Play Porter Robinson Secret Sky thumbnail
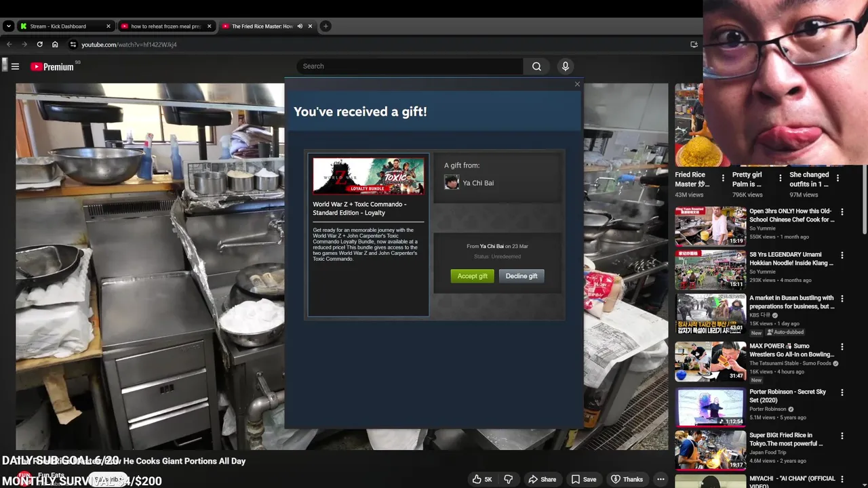This screenshot has height=488, width=868. point(710,407)
